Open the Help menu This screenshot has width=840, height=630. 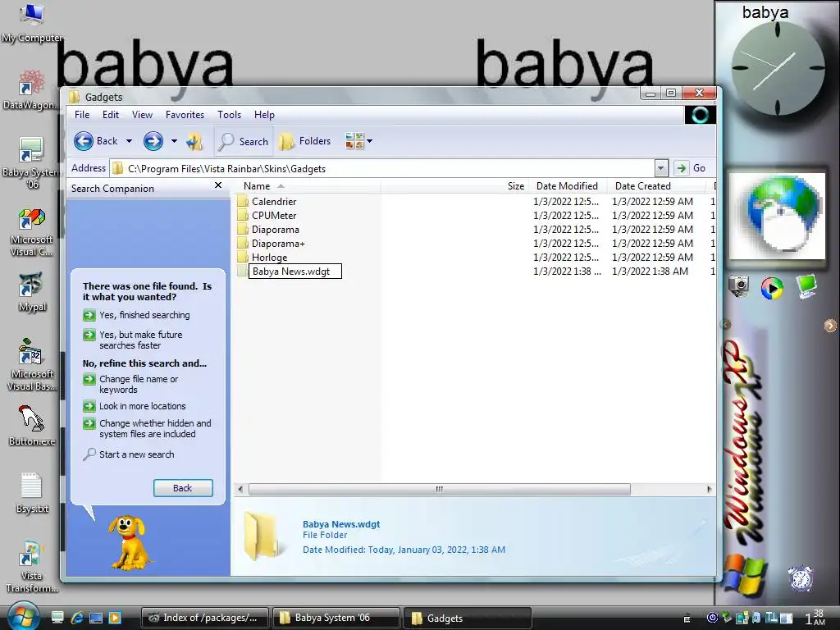(x=264, y=115)
